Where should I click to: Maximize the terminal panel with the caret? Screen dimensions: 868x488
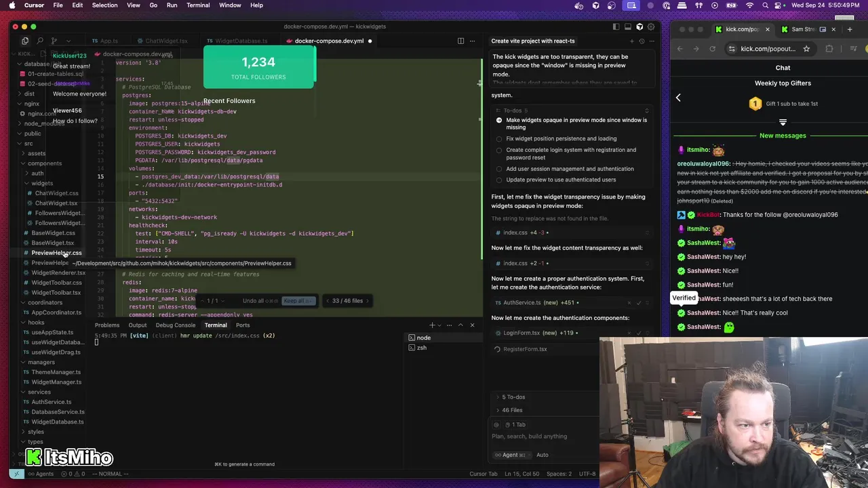click(x=461, y=325)
